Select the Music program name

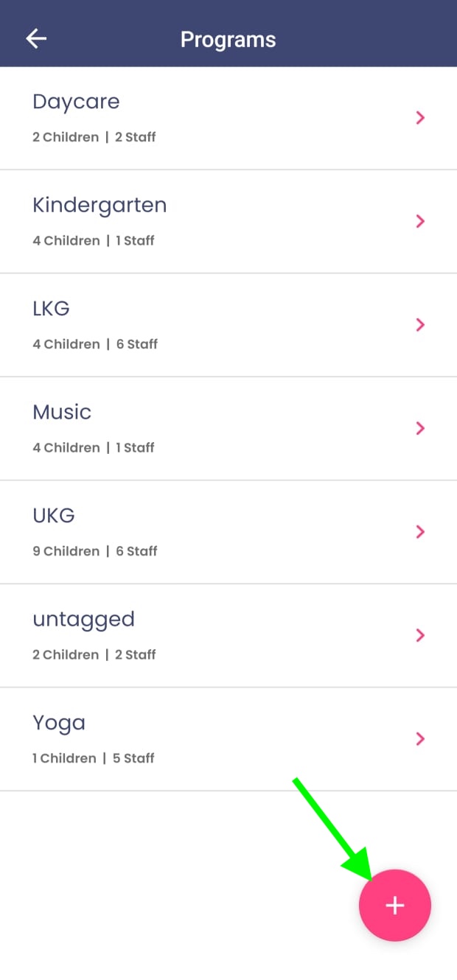(x=62, y=412)
